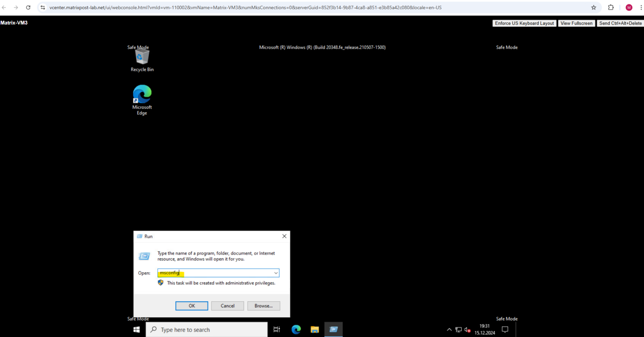Toggle Enforce US Keyboard Layout
Viewport: 644px width, 337px height.
click(524, 23)
